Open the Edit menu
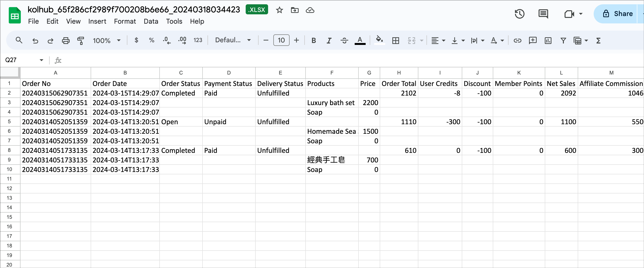Image resolution: width=644 pixels, height=268 pixels. click(x=52, y=21)
